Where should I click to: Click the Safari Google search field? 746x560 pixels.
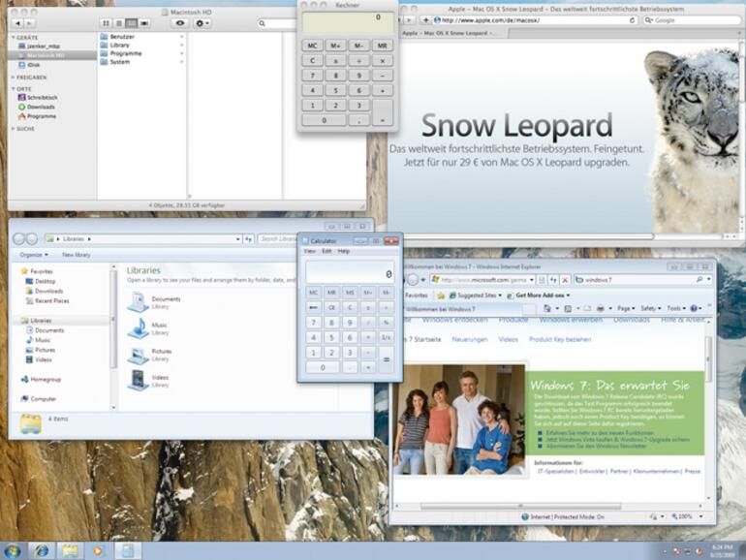[x=693, y=20]
